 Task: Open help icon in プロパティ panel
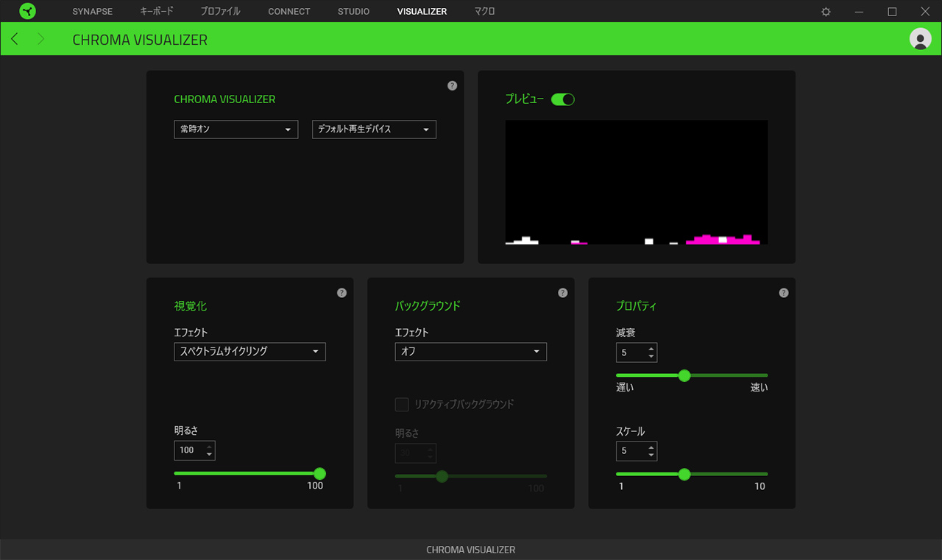click(783, 293)
